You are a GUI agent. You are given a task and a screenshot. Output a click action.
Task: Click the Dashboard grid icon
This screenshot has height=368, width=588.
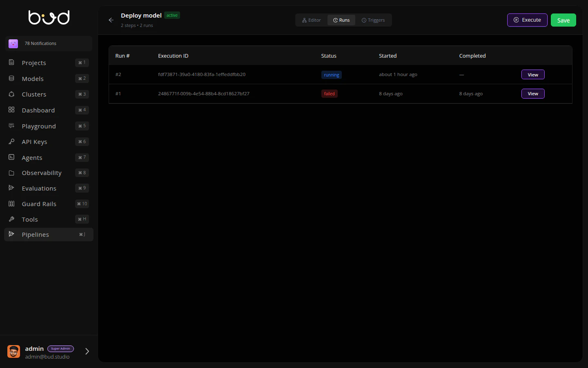click(11, 110)
